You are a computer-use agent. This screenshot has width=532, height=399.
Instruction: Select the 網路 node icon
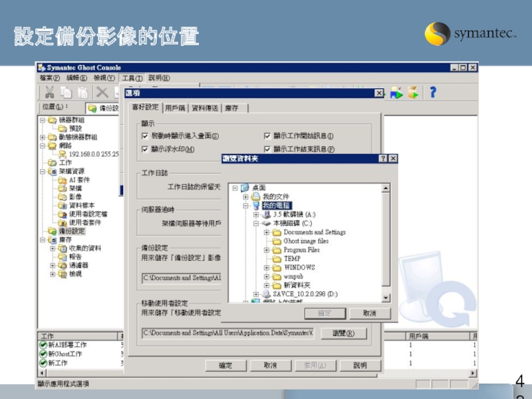[52, 146]
